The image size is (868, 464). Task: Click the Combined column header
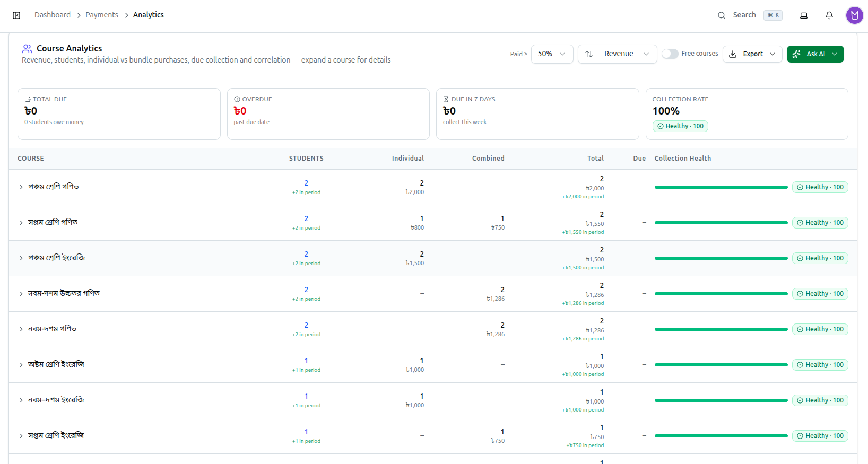[488, 159]
